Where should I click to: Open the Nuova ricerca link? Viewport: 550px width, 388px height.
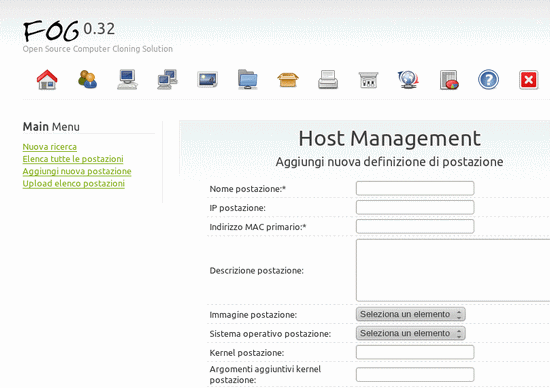49,147
